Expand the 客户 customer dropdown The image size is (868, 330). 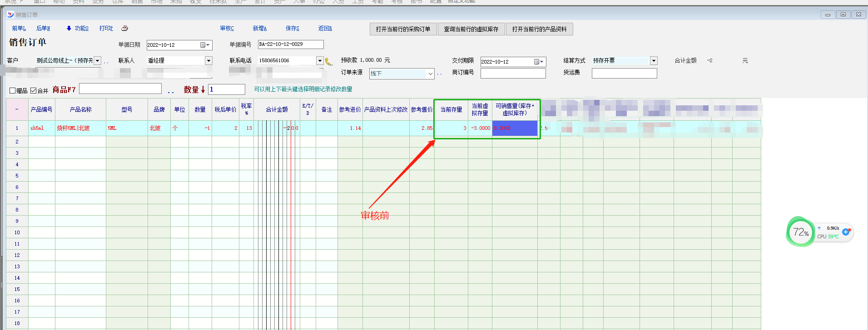[97, 61]
